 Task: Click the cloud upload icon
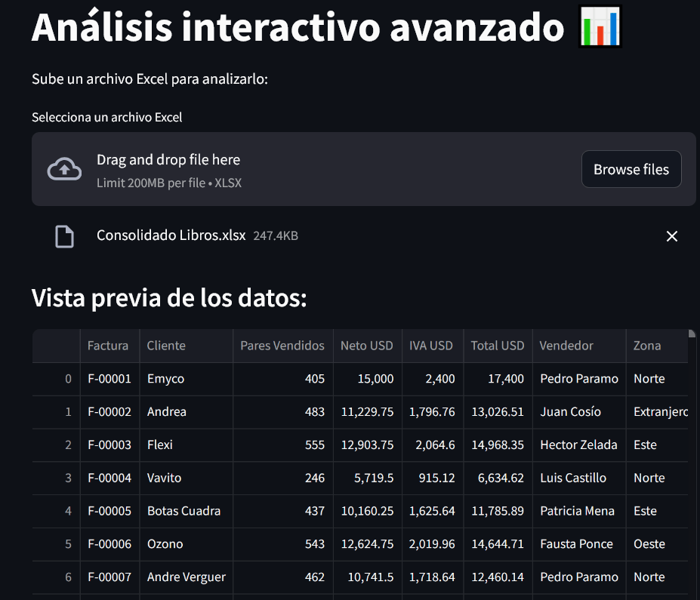64,169
